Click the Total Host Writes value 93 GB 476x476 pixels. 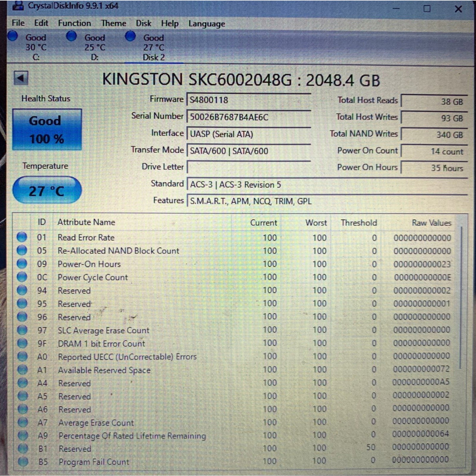(x=434, y=118)
